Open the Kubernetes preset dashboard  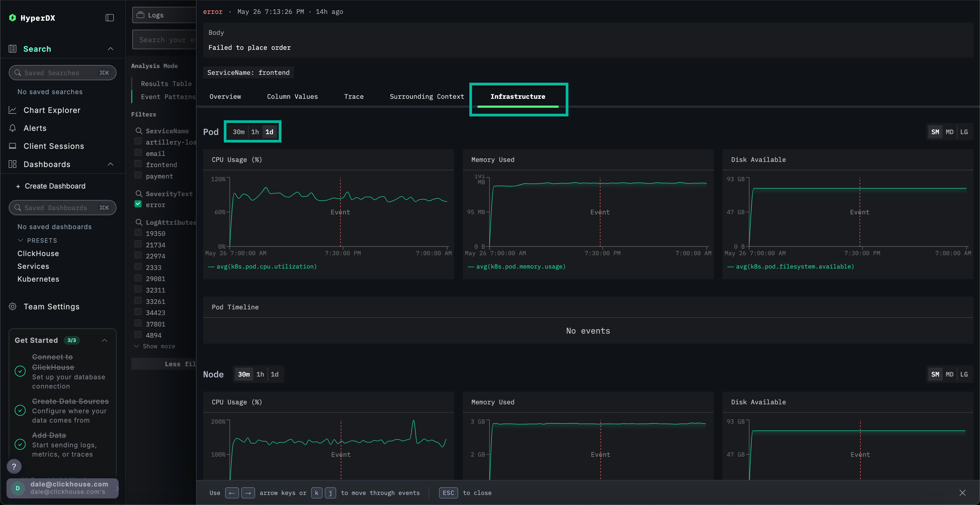(38, 279)
